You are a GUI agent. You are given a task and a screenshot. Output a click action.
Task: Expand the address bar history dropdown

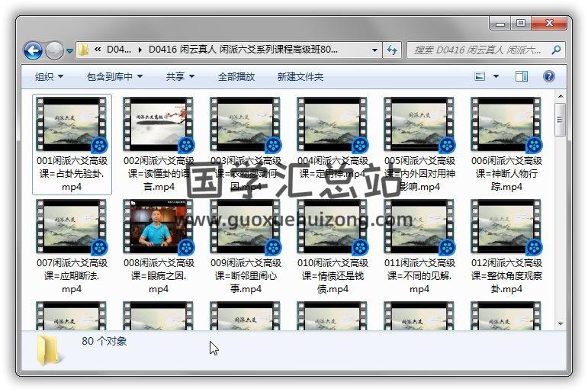coord(374,50)
